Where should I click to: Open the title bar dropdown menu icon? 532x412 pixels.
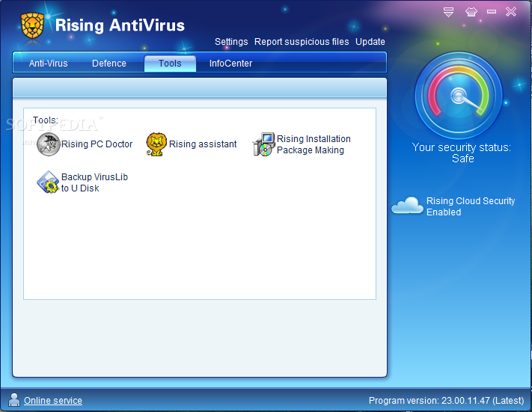448,12
